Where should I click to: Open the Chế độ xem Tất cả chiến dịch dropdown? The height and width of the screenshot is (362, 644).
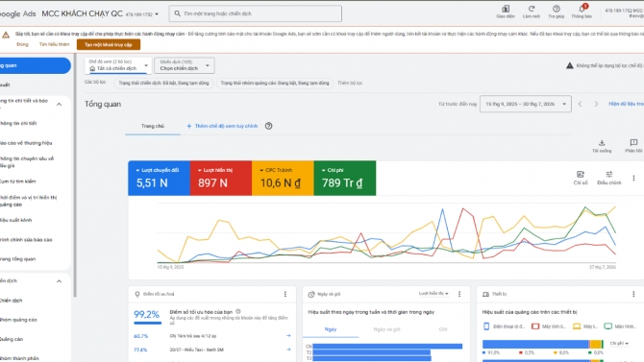(118, 65)
